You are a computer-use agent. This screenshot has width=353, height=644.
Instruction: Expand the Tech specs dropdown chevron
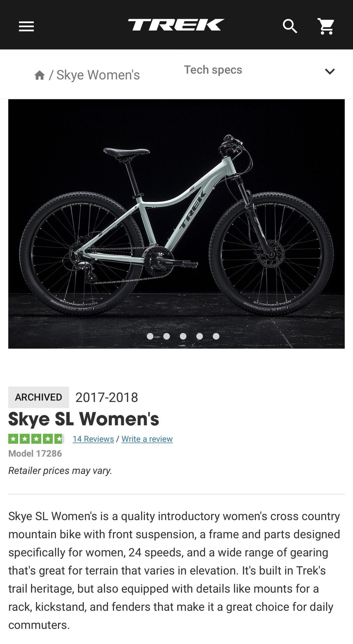(330, 71)
